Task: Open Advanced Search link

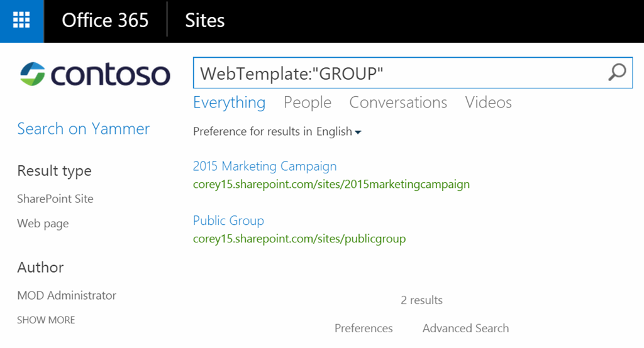Action: click(x=465, y=329)
